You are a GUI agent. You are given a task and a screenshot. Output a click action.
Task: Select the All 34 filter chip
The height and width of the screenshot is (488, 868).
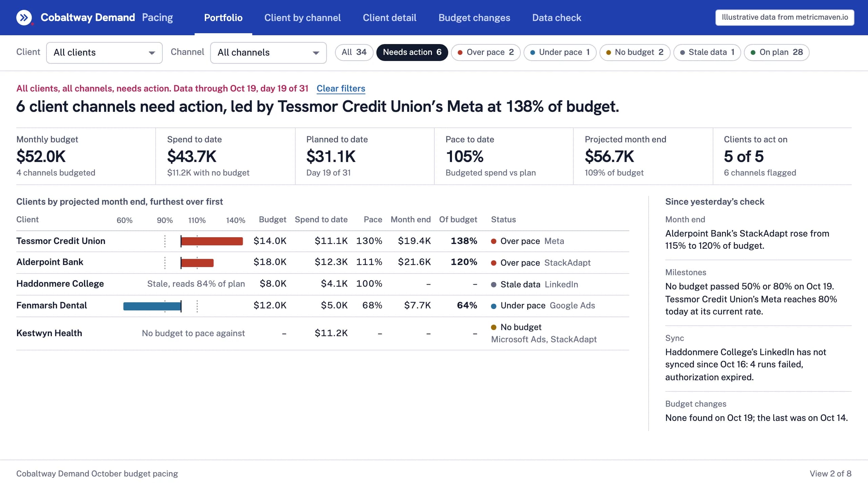pos(354,53)
